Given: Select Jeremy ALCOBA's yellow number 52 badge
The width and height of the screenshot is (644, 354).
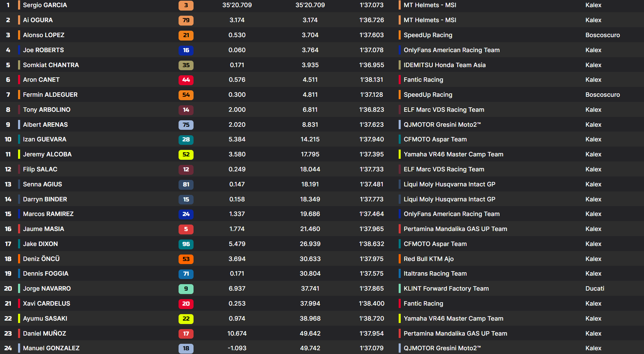Looking at the screenshot, I should (x=186, y=155).
